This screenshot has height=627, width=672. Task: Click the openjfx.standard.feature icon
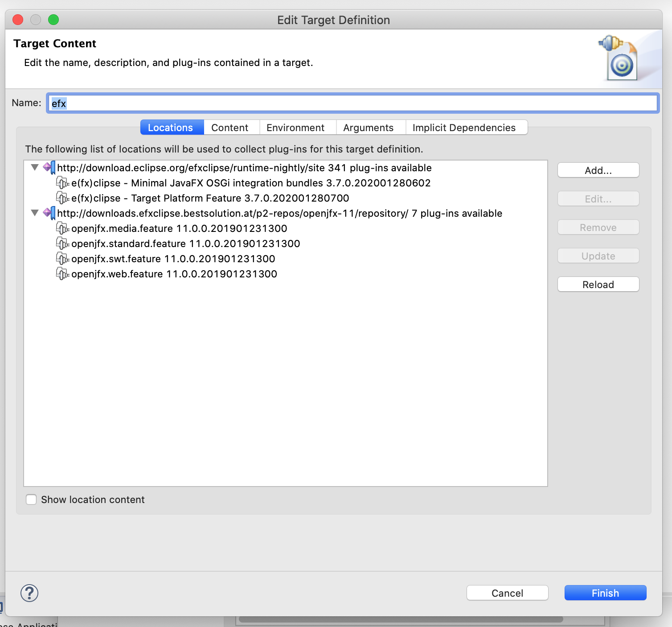click(x=62, y=243)
